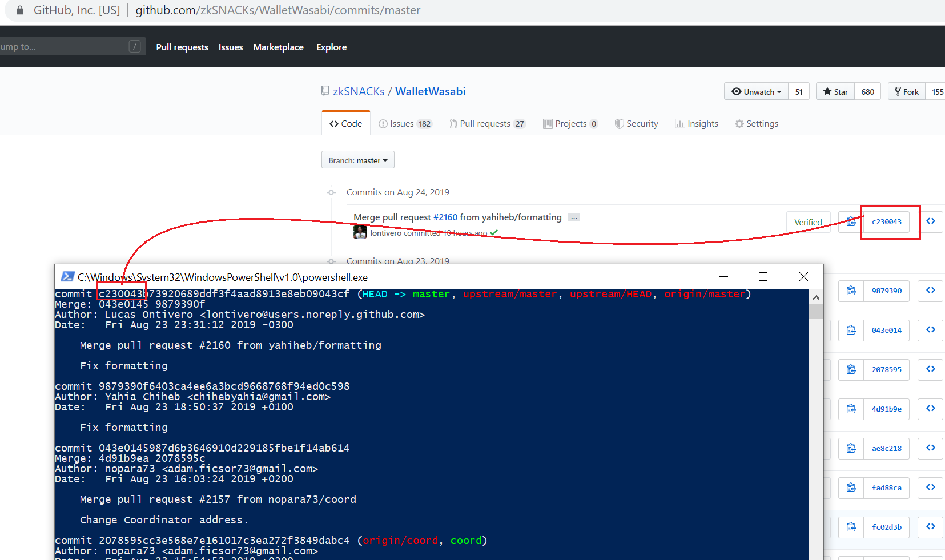Browse repository at commit c230043
This screenshot has width=945, height=560.
[931, 221]
